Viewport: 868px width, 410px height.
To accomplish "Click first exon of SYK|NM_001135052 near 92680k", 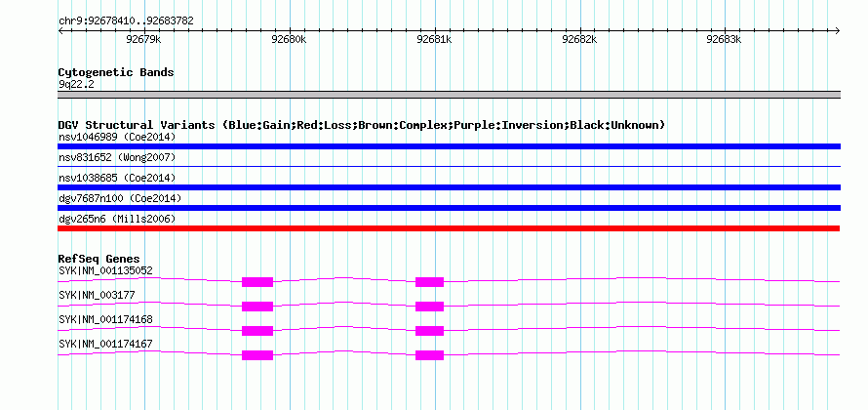I will pyautogui.click(x=257, y=282).
